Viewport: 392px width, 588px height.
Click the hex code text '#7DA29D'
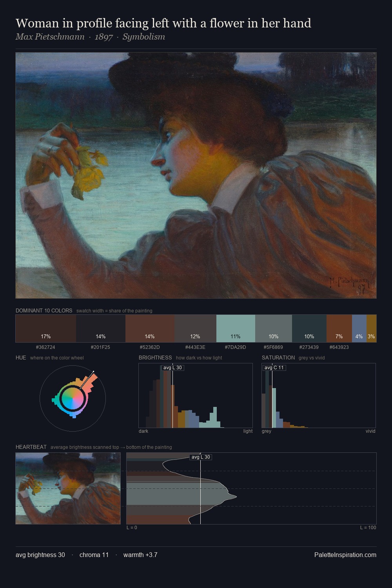[236, 347]
